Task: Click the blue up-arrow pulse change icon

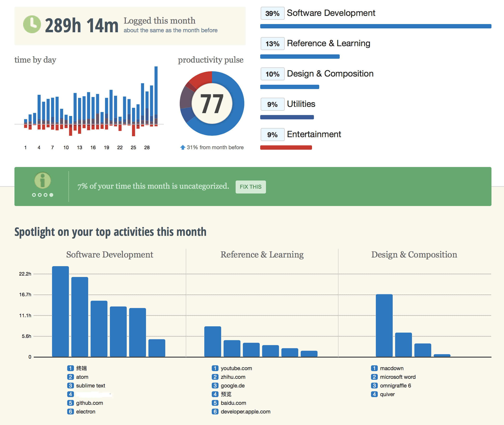Action: [183, 147]
